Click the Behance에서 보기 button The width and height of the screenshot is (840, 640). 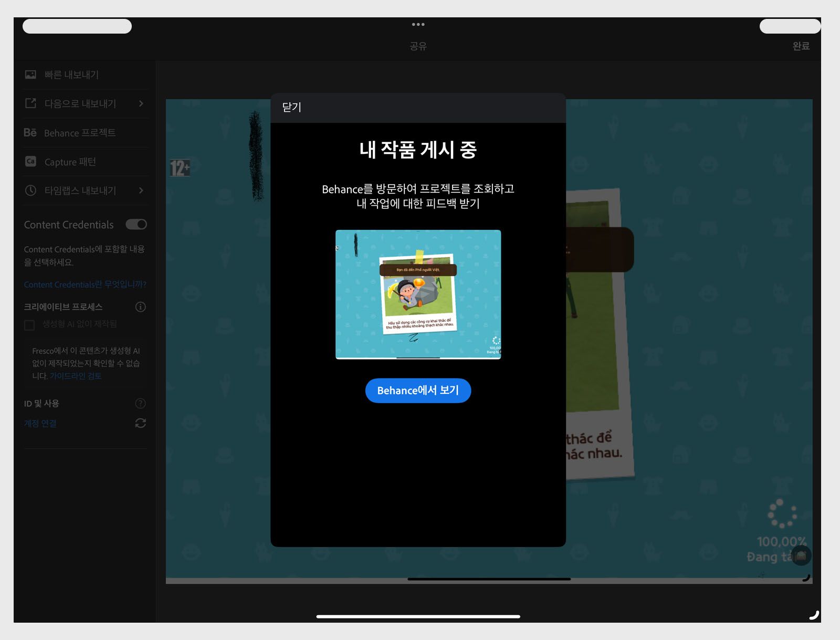[418, 391]
